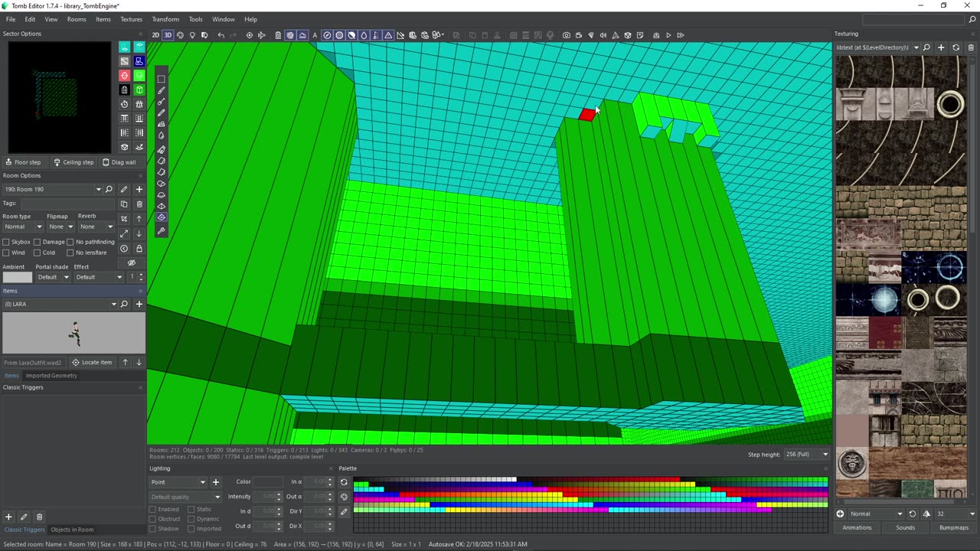The width and height of the screenshot is (980, 551).
Task: Click the Tags input field
Action: pos(68,204)
